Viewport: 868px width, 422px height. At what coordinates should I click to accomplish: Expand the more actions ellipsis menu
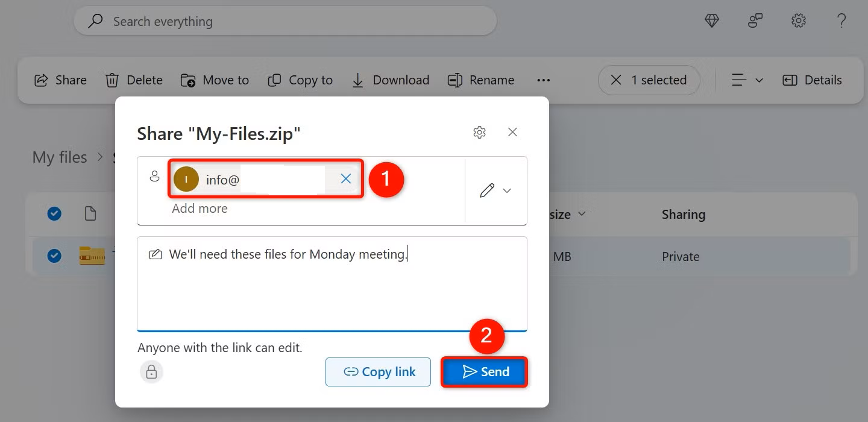544,80
